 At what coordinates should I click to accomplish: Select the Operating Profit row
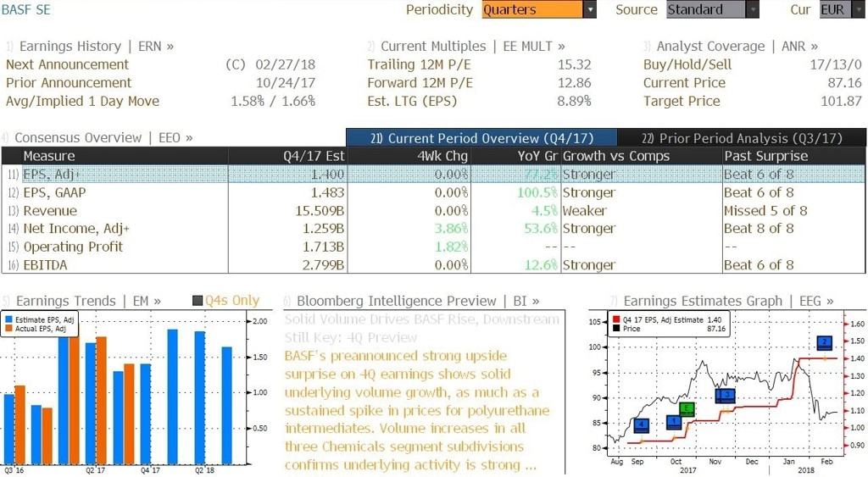(433, 247)
